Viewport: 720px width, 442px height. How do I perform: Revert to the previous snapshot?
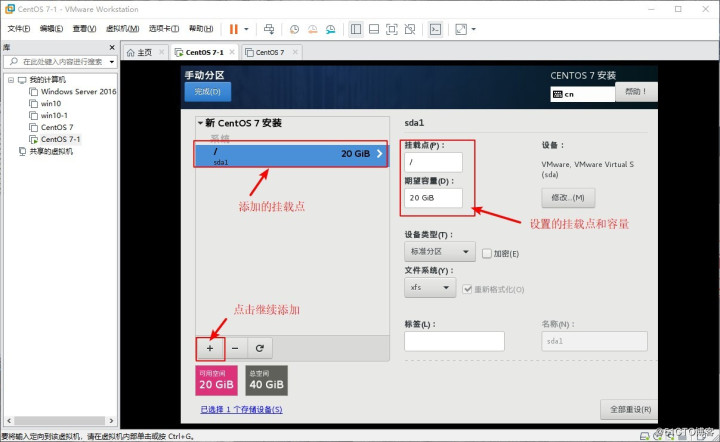(x=312, y=29)
